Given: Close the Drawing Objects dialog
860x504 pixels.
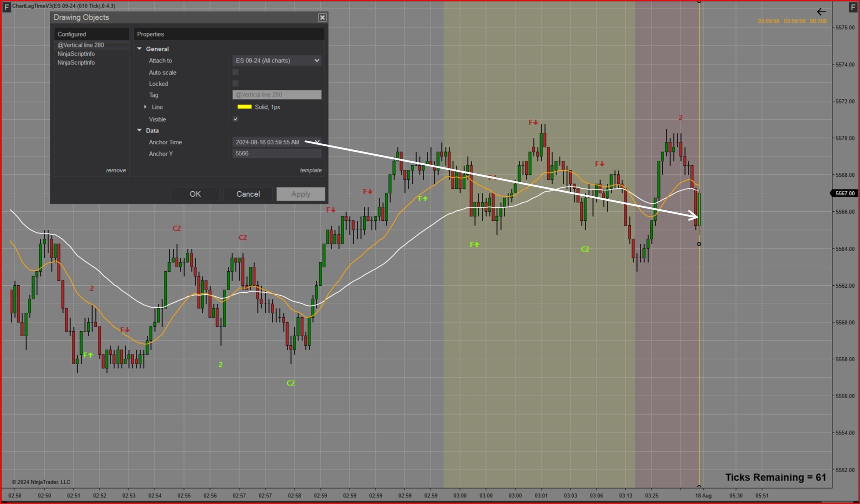Looking at the screenshot, I should [322, 17].
